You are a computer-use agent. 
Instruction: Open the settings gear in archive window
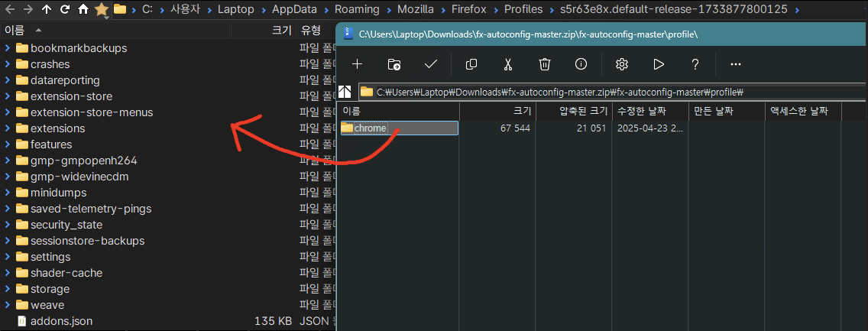622,64
